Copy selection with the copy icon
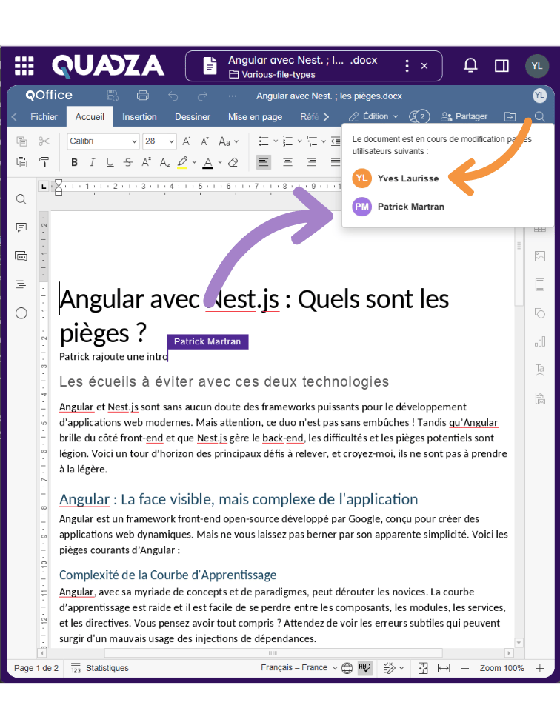The height and width of the screenshot is (728, 560). click(21, 141)
